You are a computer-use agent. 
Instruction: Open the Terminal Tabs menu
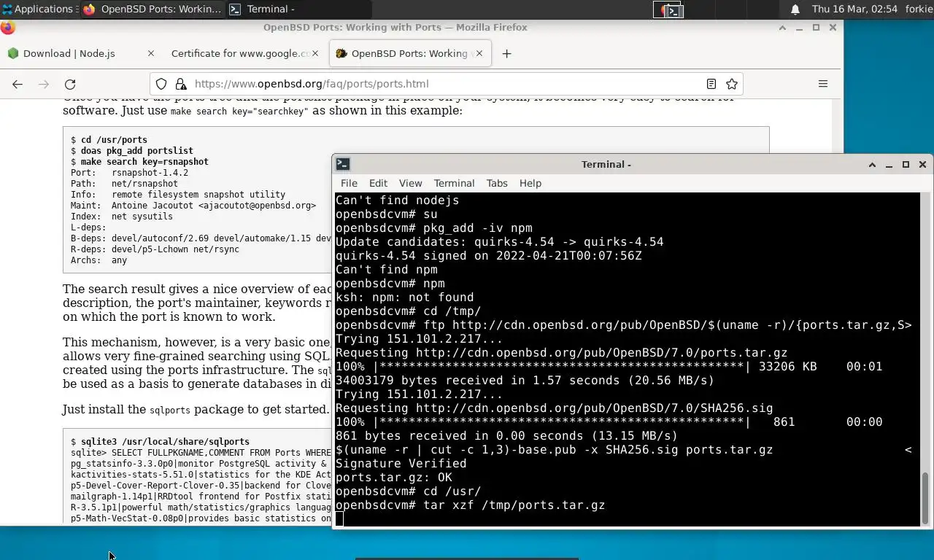tap(497, 183)
